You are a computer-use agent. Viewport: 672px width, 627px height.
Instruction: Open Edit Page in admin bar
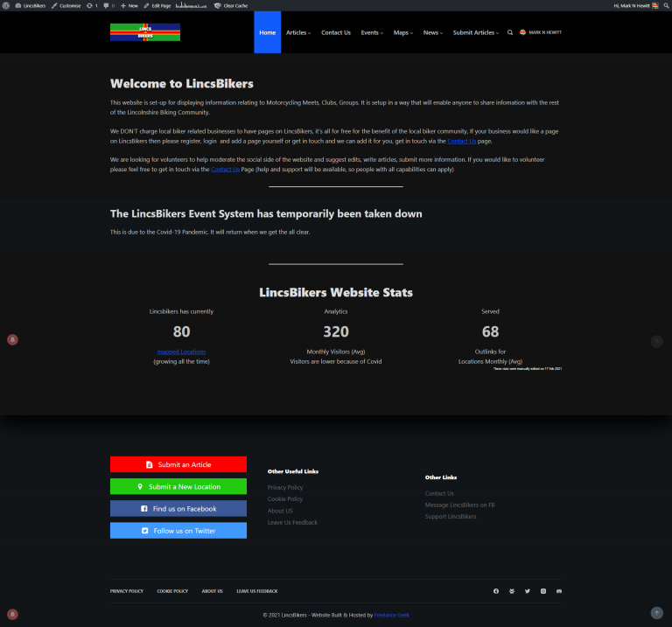pyautogui.click(x=157, y=5)
